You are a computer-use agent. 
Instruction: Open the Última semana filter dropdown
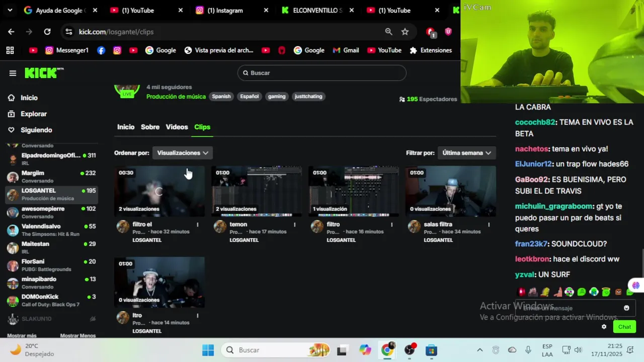click(467, 153)
